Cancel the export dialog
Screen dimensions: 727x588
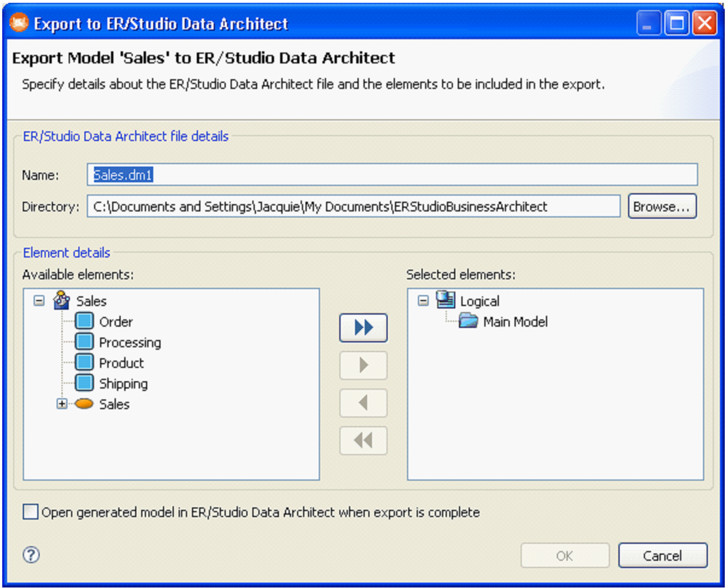[663, 555]
